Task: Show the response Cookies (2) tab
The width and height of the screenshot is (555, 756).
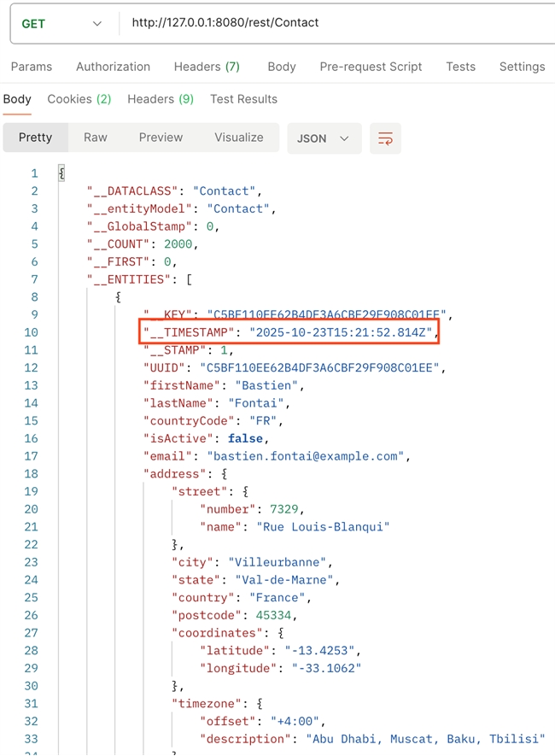Action: click(x=79, y=99)
